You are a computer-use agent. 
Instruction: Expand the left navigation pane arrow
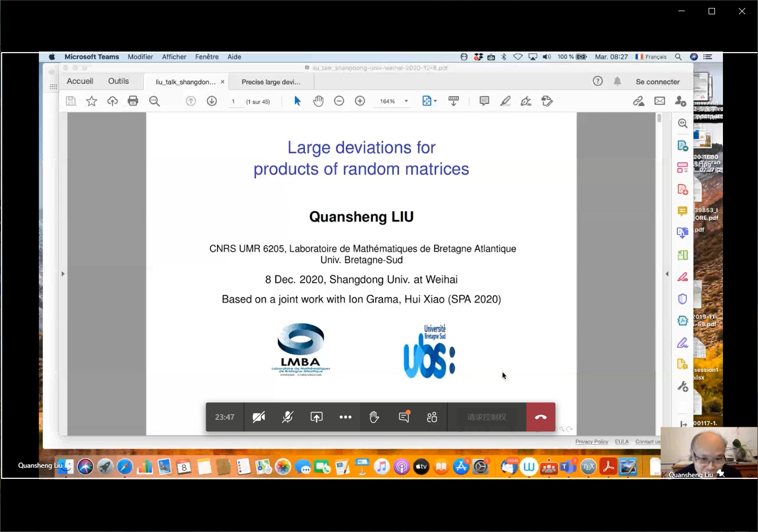click(63, 274)
